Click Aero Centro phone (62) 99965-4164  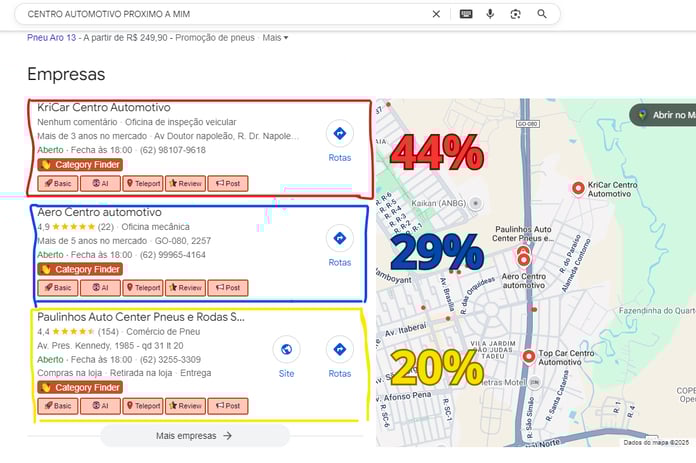173,255
